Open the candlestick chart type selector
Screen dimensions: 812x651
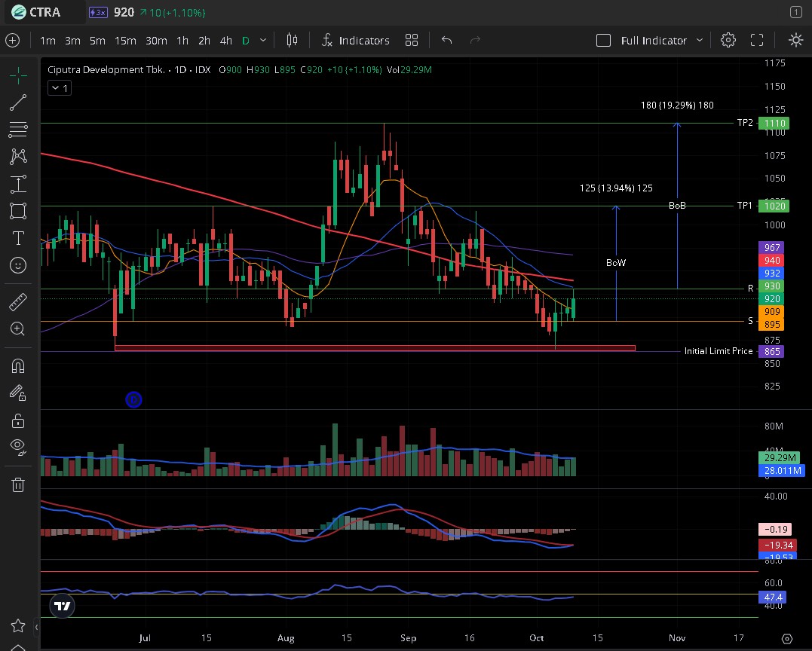[x=293, y=41]
